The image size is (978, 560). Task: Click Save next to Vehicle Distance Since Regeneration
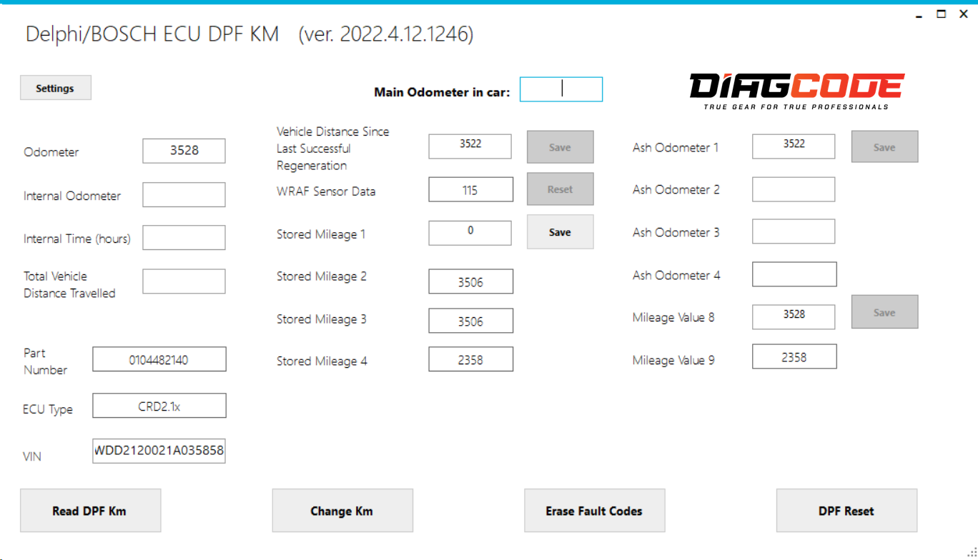click(560, 146)
